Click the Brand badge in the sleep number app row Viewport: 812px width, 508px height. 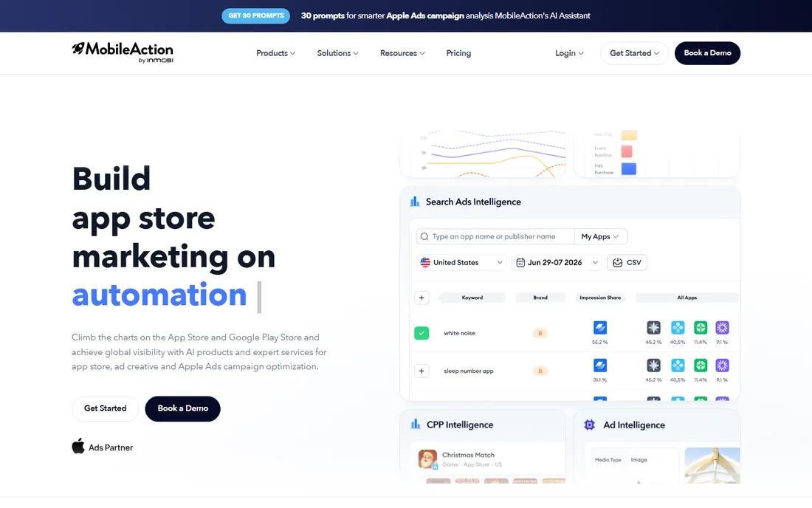(540, 371)
